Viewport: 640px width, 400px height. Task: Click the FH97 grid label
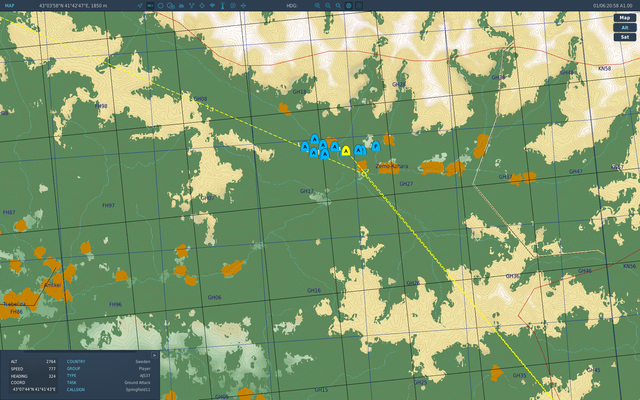pyautogui.click(x=108, y=205)
